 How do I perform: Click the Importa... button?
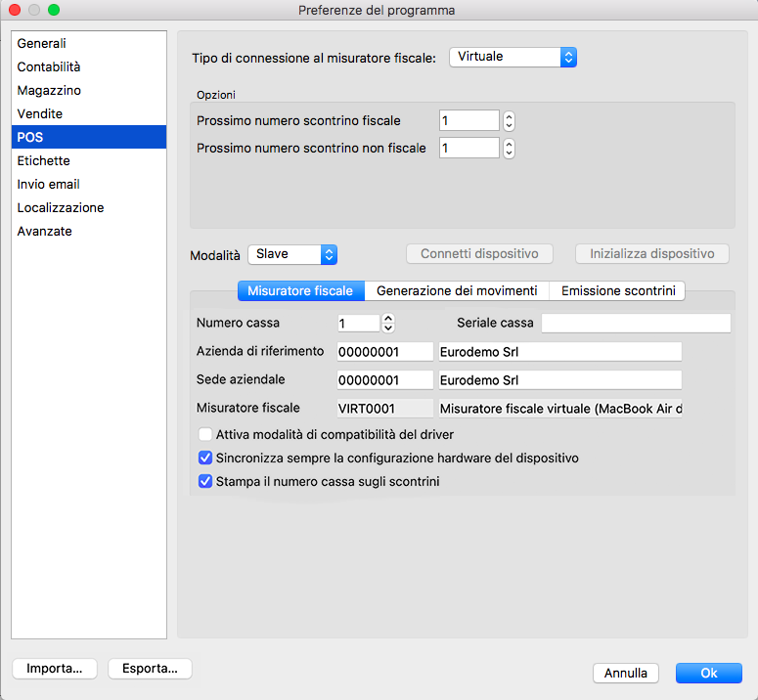[55, 669]
